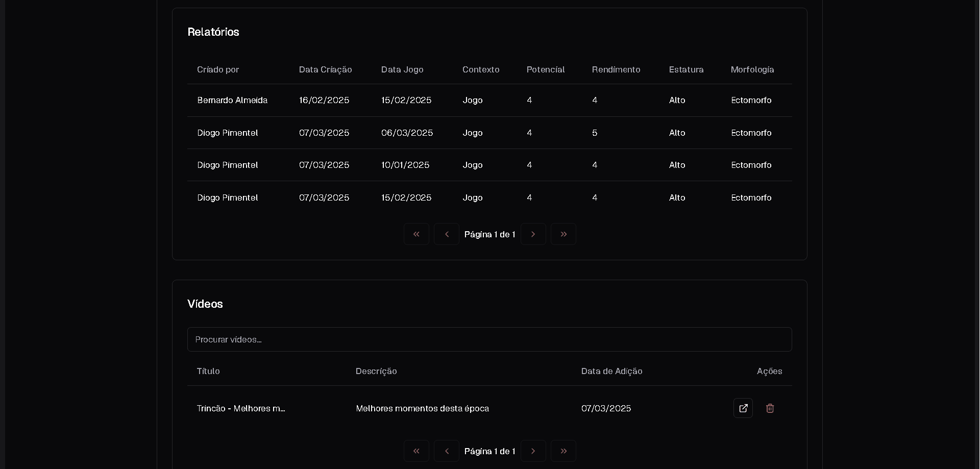This screenshot has width=980, height=469.
Task: Go to previous page in Vídeos pagination
Action: [447, 451]
